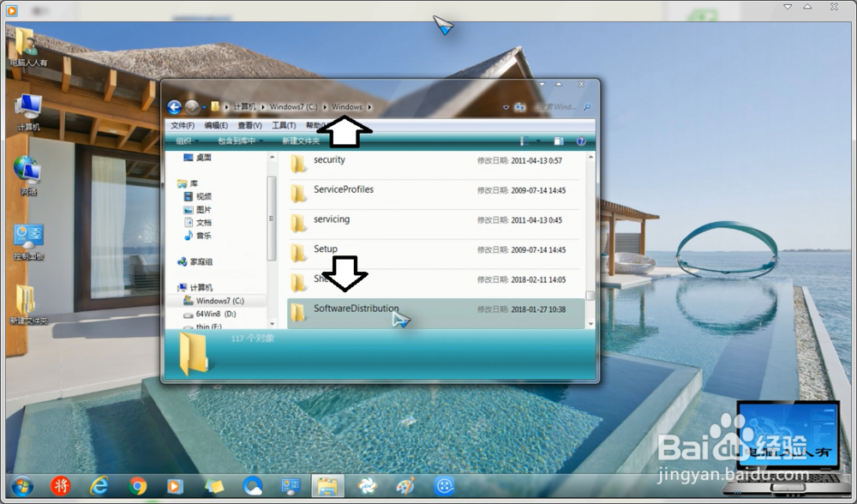
Task: Click the active File Explorer taskbar button
Action: click(328, 485)
